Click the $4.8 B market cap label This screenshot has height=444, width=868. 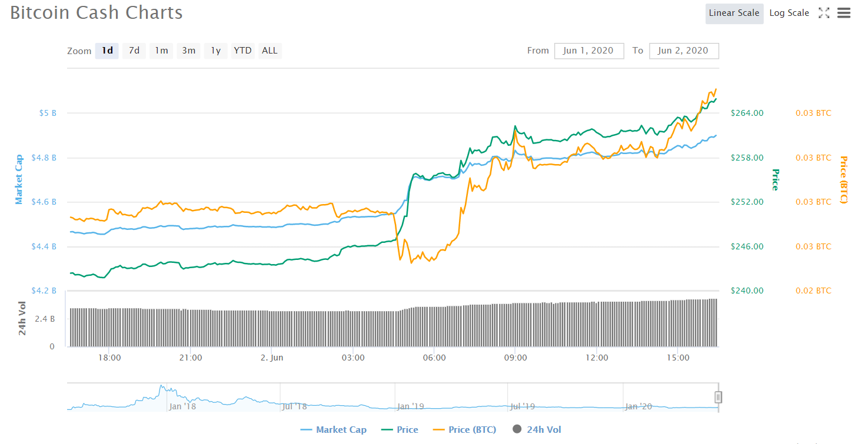pyautogui.click(x=44, y=158)
